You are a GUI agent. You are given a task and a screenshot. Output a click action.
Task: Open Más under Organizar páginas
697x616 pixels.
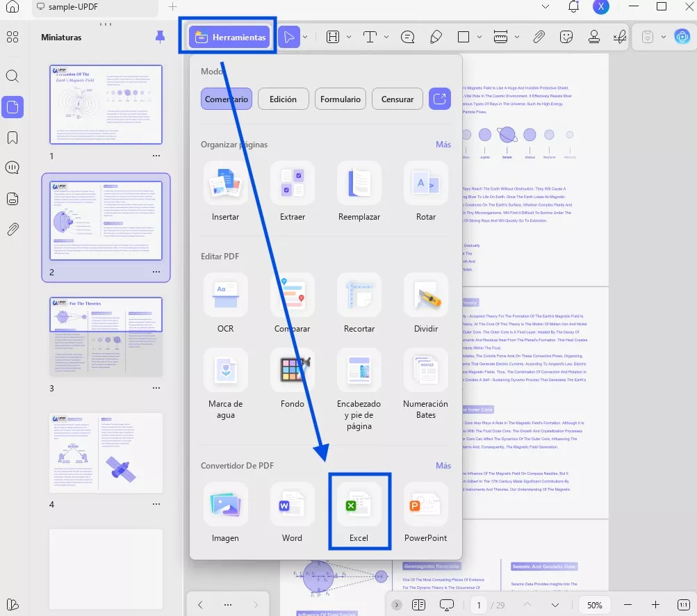click(443, 145)
